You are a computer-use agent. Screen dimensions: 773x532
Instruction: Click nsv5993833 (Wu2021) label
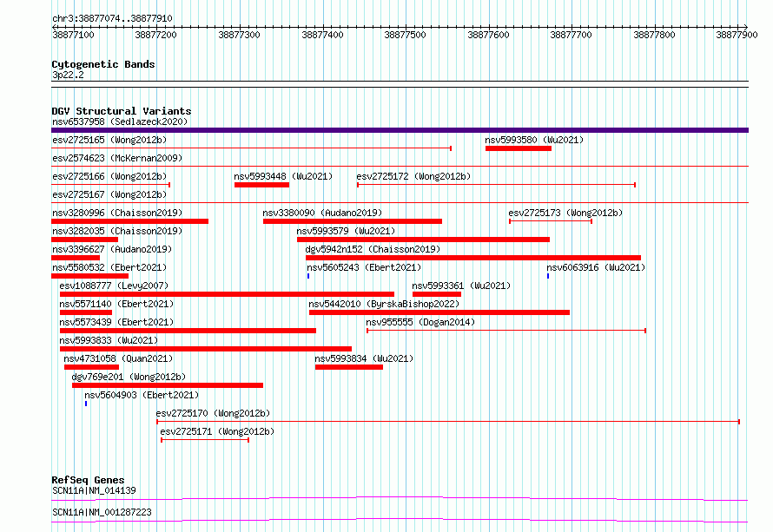pyautogui.click(x=109, y=340)
